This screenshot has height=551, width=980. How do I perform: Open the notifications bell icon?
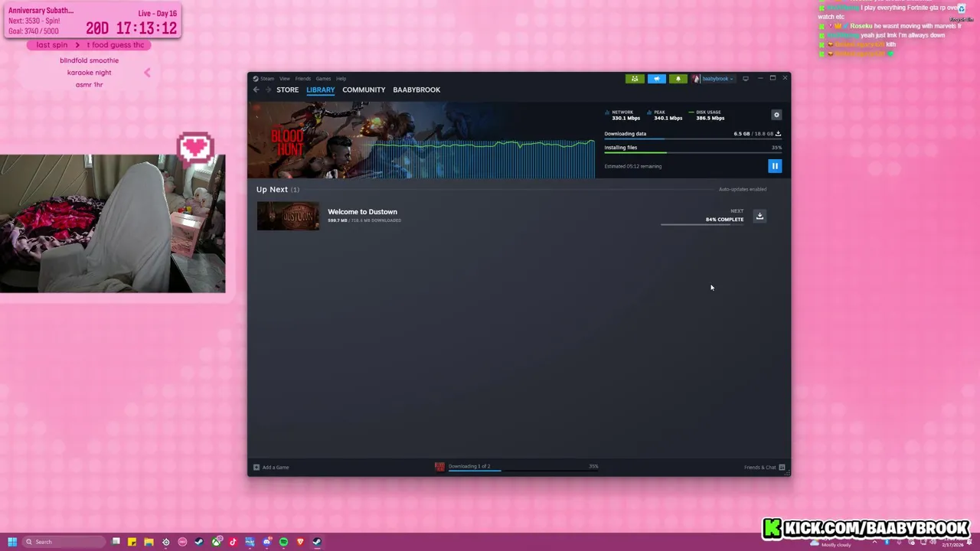click(x=678, y=78)
